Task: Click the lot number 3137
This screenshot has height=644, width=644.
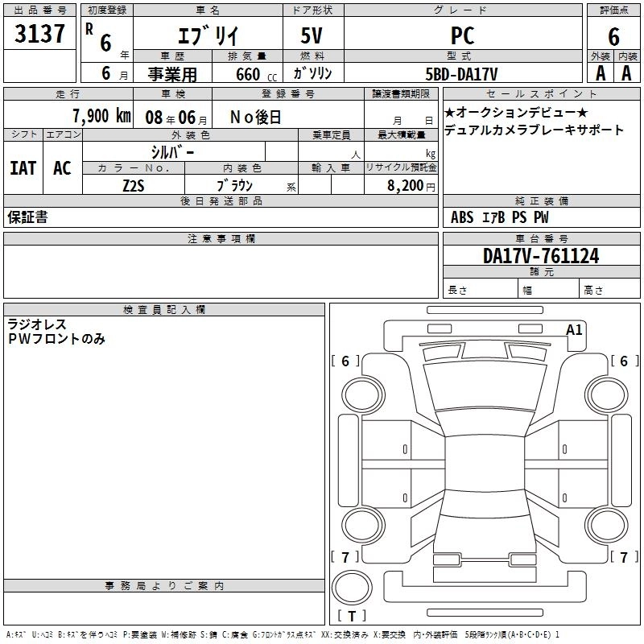Action: point(39,33)
